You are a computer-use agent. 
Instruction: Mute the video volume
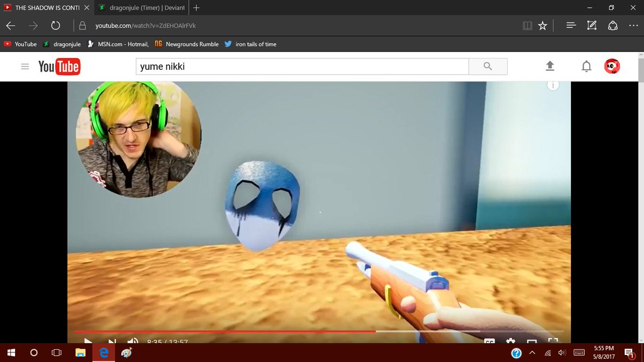point(133,341)
